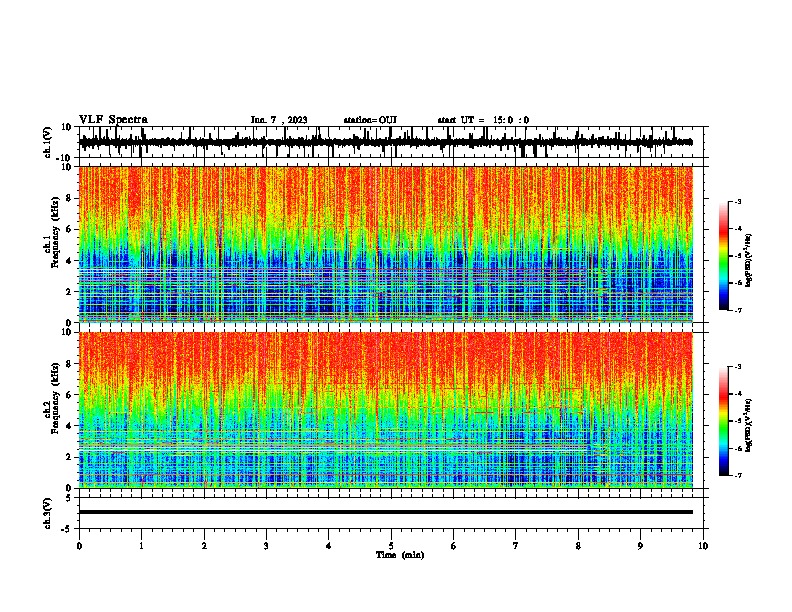Click the ch.1 color bar title "log(PSD)(V²/Hz)"
Viewport: 792px width, 612px height.
(749, 260)
